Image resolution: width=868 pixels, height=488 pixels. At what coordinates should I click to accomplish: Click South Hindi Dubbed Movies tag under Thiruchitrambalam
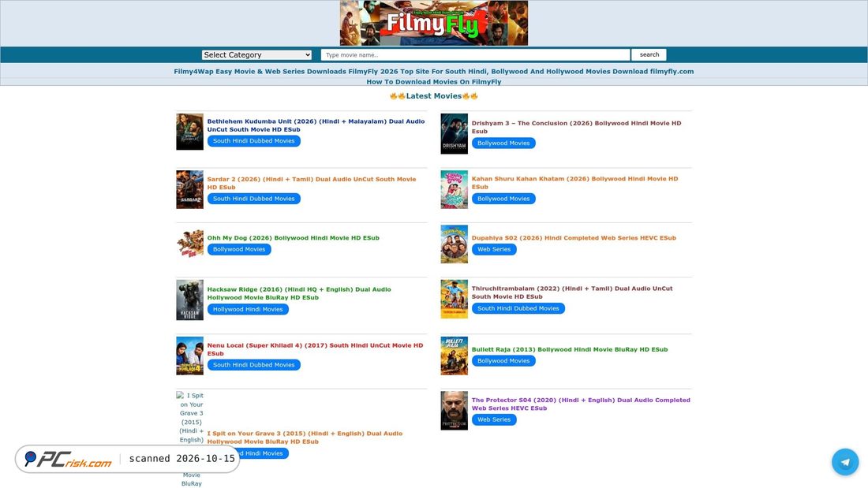pos(518,308)
